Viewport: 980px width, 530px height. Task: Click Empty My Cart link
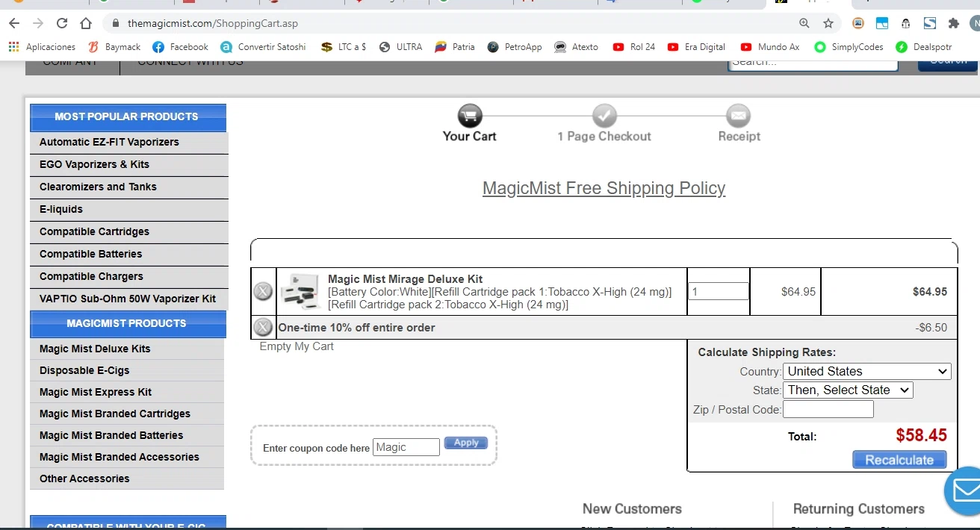(x=297, y=346)
